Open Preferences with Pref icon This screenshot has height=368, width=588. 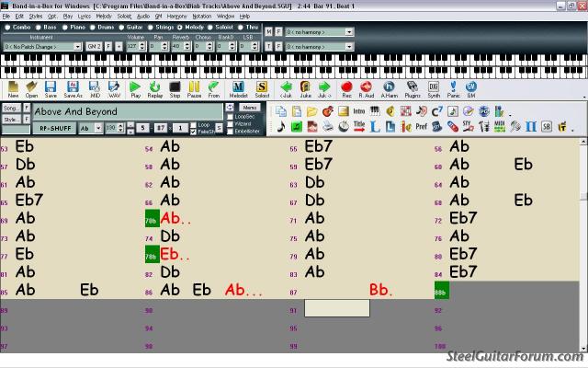pyautogui.click(x=421, y=127)
